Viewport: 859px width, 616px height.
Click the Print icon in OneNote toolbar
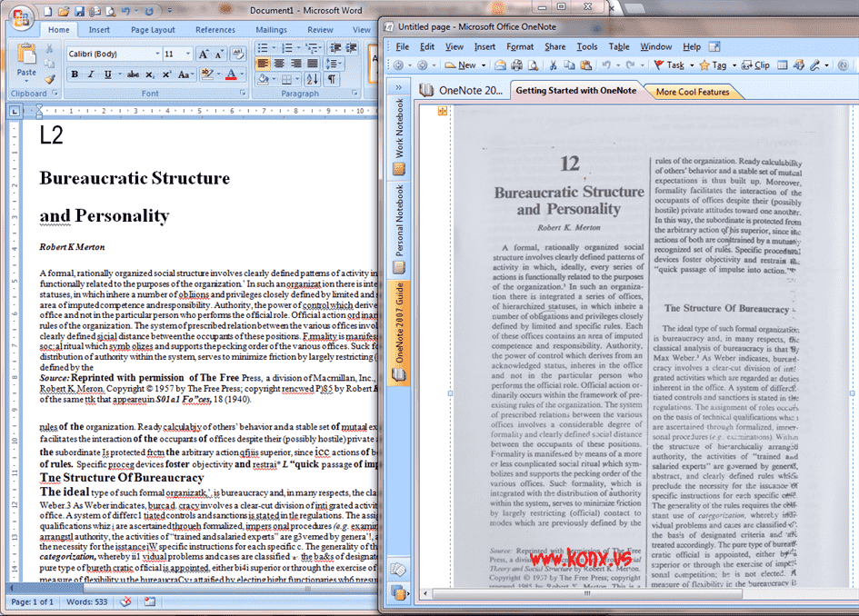click(x=516, y=65)
